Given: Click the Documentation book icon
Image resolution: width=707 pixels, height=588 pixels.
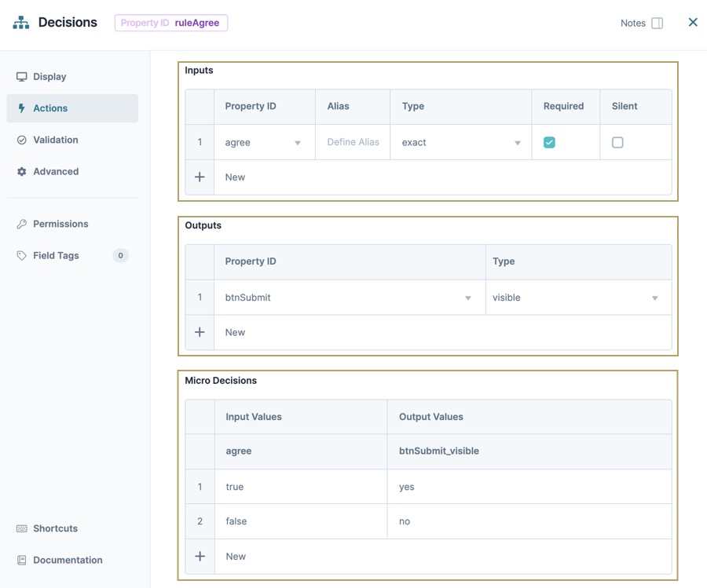Looking at the screenshot, I should (22, 560).
